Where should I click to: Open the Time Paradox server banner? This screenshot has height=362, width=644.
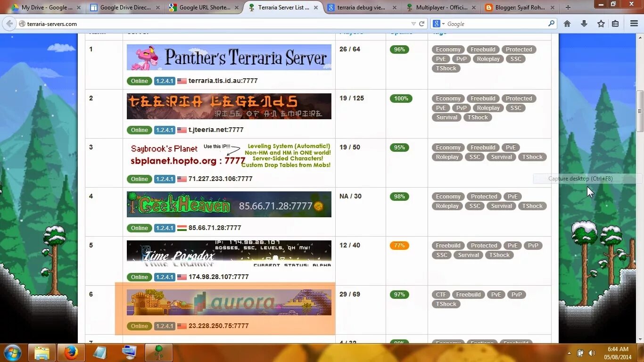tap(229, 254)
